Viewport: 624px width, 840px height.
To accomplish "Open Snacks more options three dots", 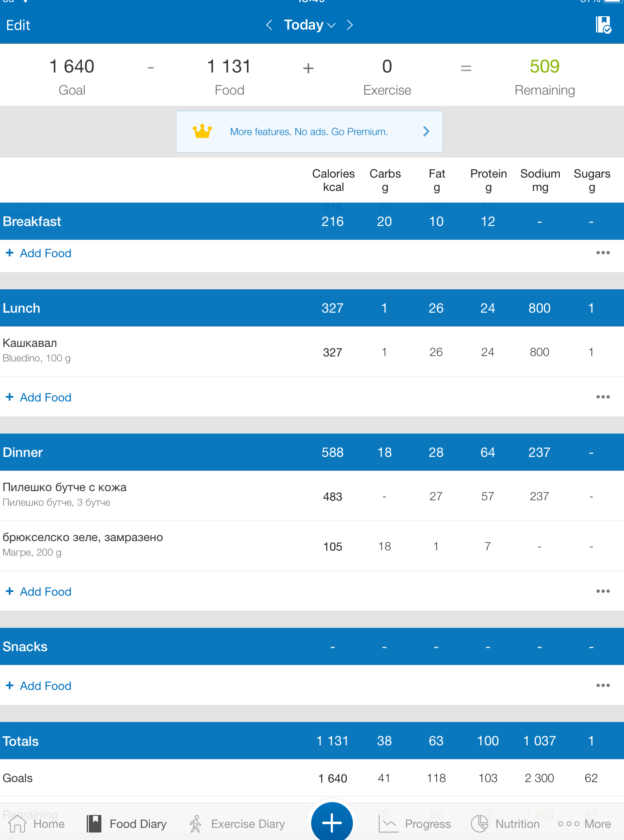I will pos(603,686).
